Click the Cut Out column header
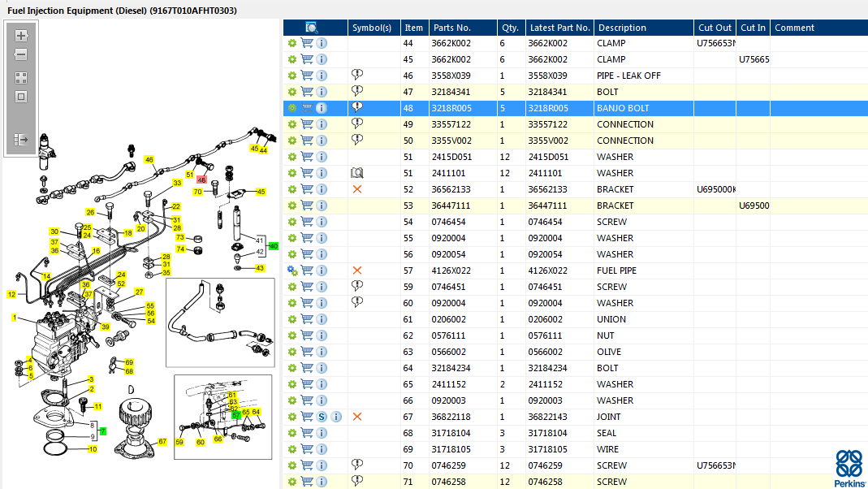868x489 pixels. [x=715, y=28]
